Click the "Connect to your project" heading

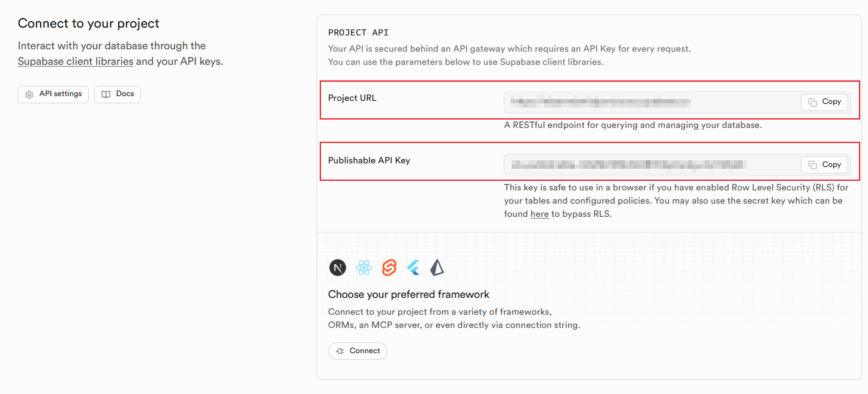tap(88, 23)
